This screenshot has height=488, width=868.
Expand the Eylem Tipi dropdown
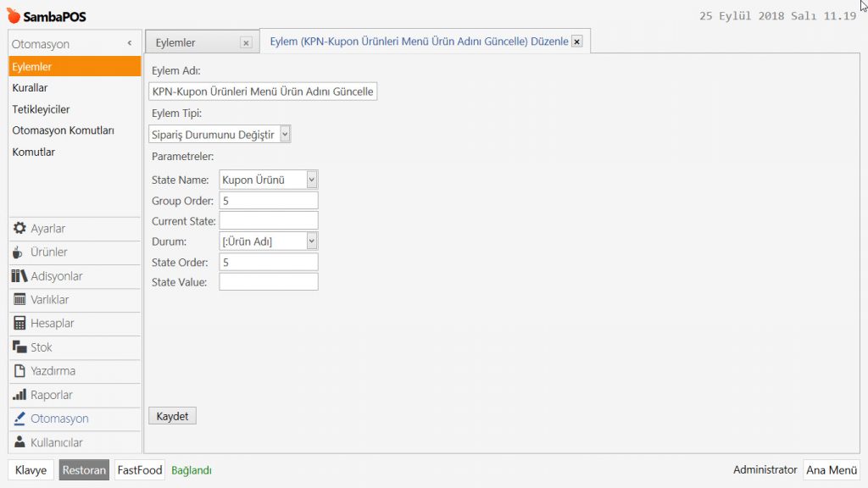(284, 134)
